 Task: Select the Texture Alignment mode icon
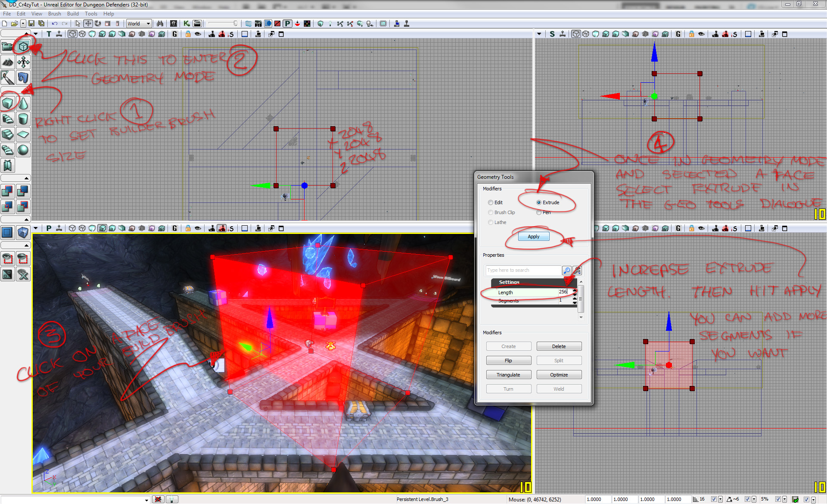pos(23,63)
